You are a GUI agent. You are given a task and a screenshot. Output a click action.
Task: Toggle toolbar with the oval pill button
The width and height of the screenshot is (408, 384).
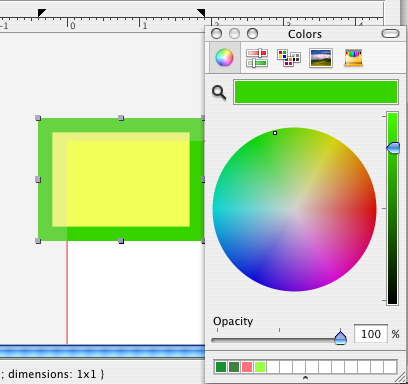390,34
